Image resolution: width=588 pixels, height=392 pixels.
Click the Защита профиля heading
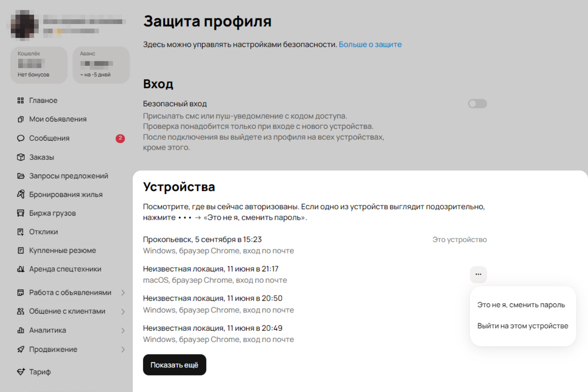(207, 22)
